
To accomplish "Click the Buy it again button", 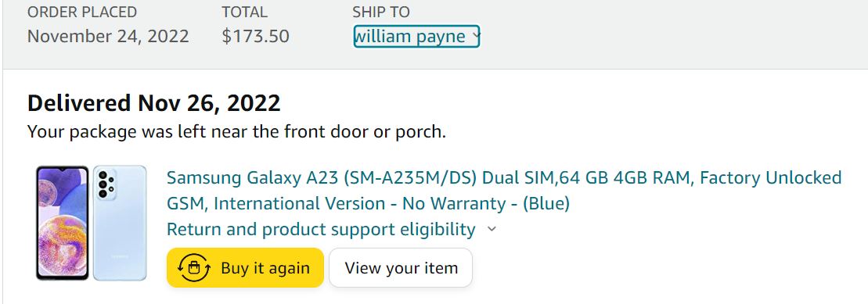I will (x=245, y=268).
